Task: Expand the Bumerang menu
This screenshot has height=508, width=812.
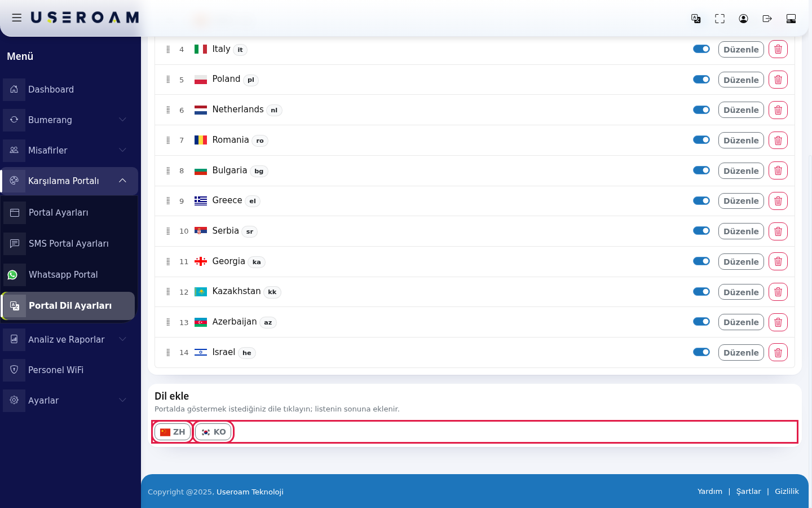Action: click(69, 120)
